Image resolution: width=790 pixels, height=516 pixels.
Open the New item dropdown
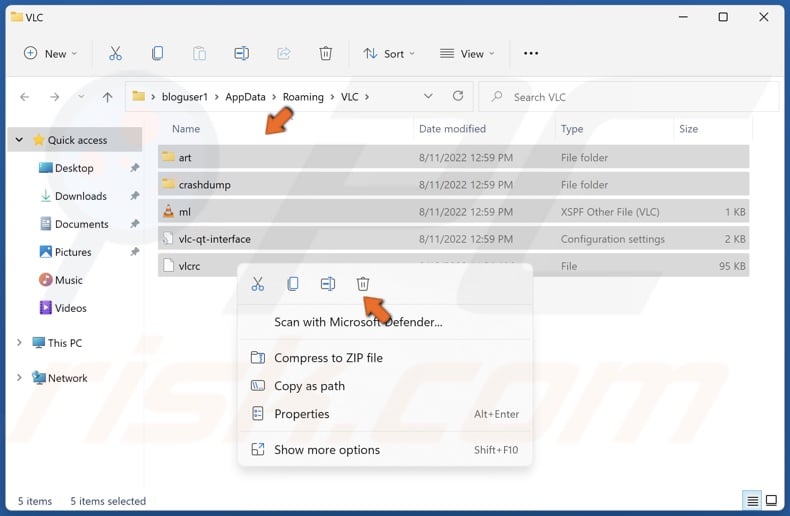(50, 53)
